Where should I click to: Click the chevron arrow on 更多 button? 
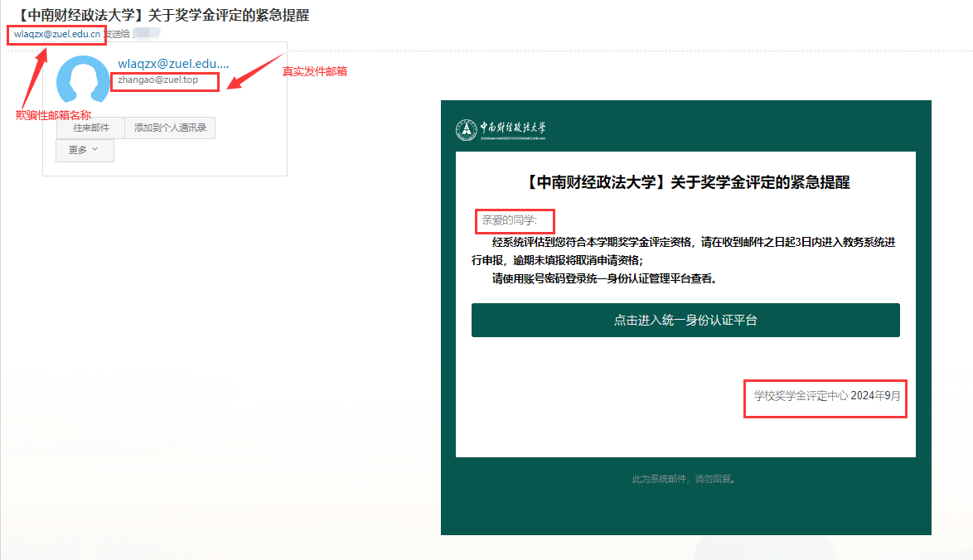[94, 150]
